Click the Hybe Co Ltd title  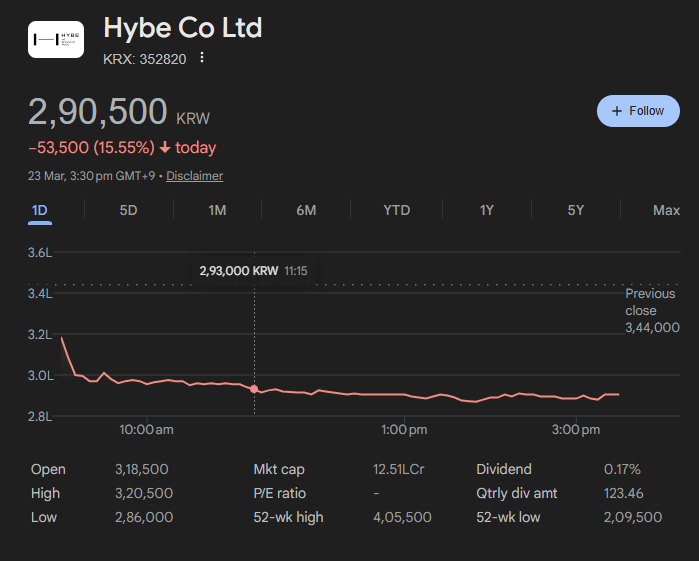click(183, 28)
